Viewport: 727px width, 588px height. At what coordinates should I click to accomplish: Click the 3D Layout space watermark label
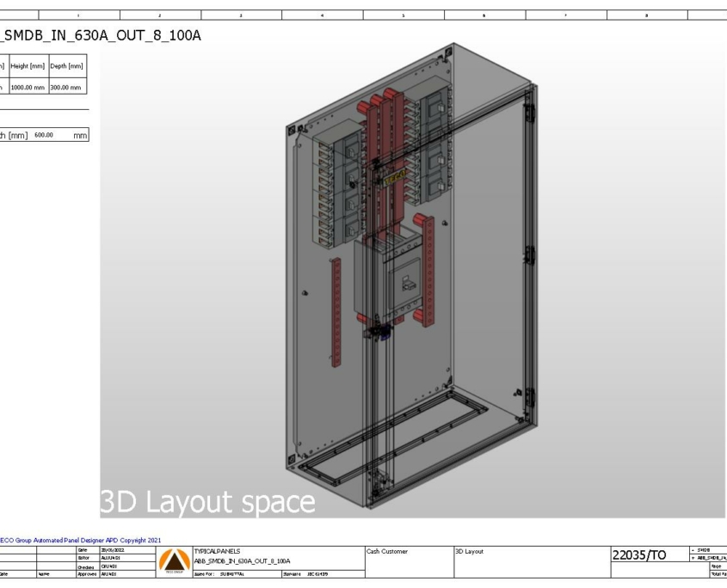pyautogui.click(x=206, y=497)
